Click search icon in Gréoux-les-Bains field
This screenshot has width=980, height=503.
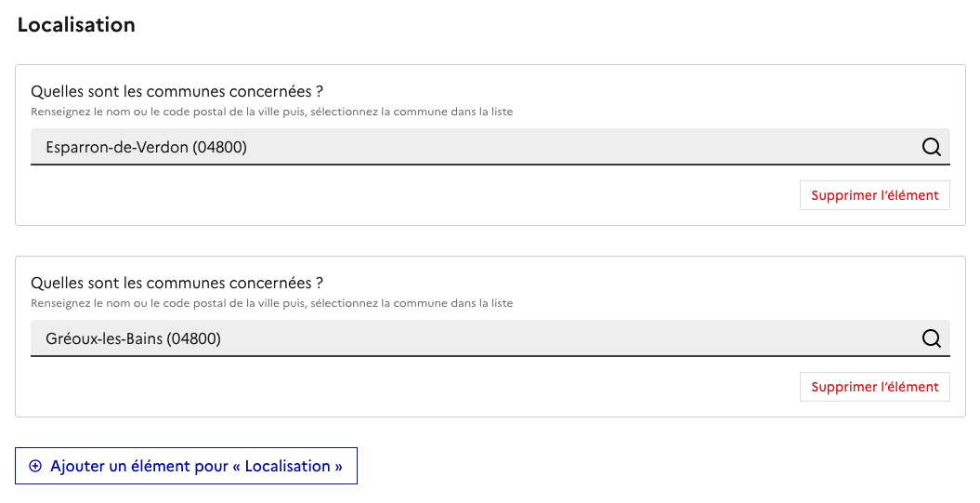932,338
